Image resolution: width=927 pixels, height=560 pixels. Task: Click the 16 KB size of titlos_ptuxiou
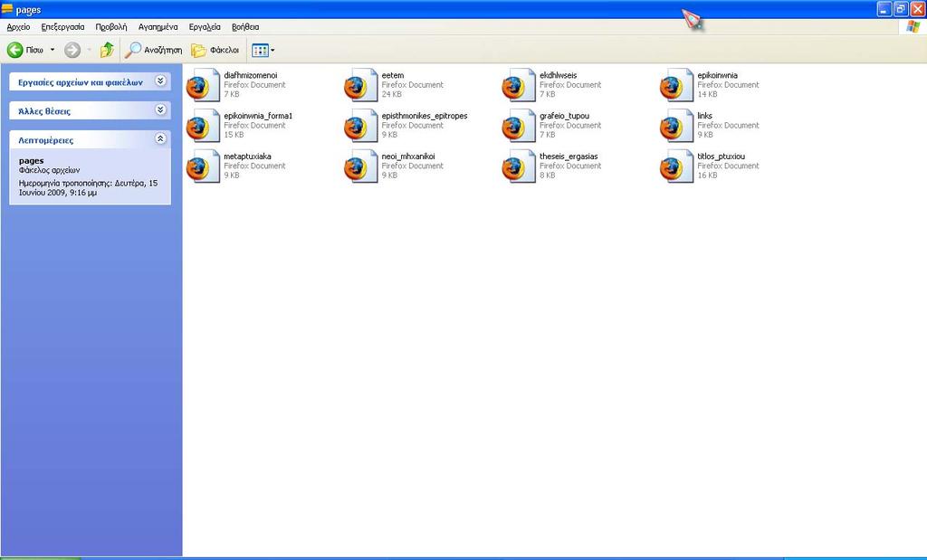point(707,176)
